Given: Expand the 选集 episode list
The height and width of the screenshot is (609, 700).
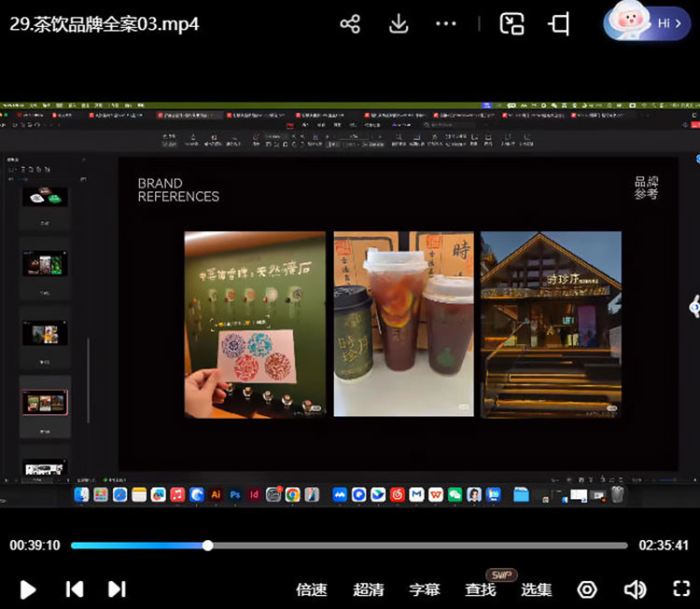Looking at the screenshot, I should tap(536, 589).
